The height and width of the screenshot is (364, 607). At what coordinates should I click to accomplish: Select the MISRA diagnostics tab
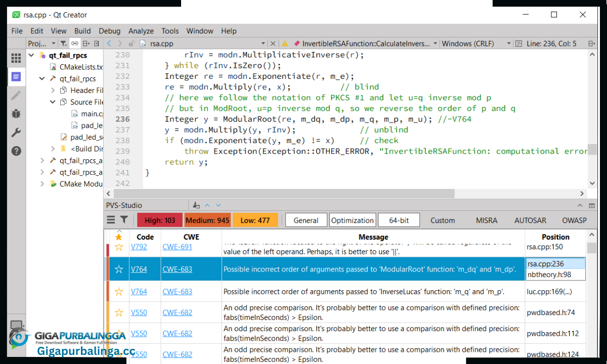tap(487, 220)
